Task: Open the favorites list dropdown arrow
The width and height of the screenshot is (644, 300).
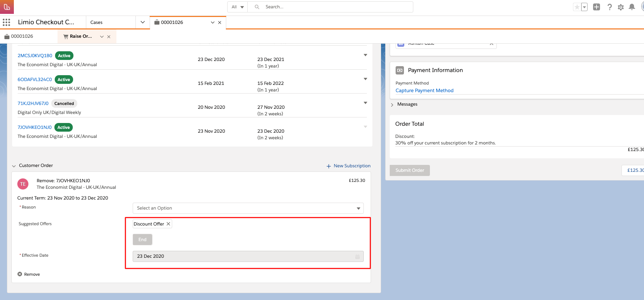Action: point(584,7)
